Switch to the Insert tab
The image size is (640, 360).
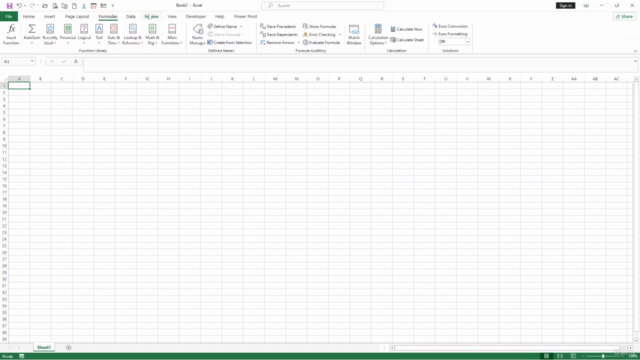(x=49, y=16)
